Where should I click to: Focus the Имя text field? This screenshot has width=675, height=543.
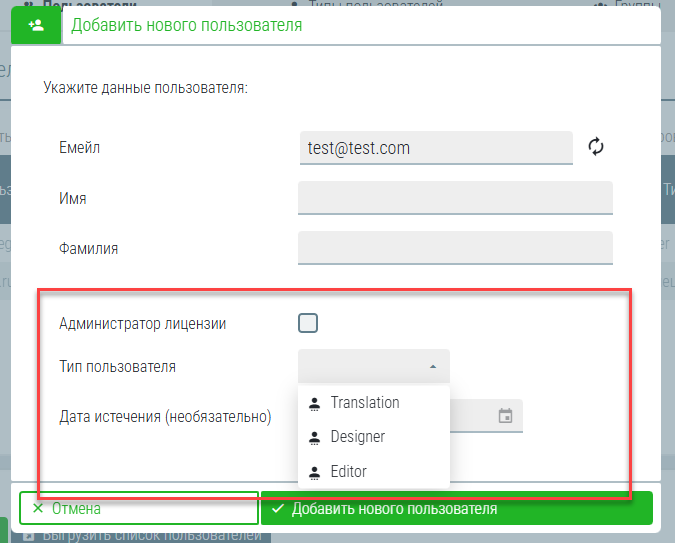[455, 198]
